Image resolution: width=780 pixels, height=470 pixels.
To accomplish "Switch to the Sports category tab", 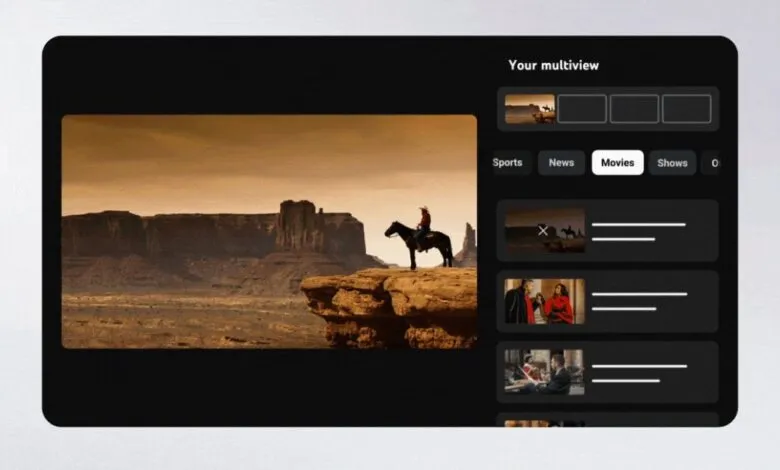I will point(509,163).
